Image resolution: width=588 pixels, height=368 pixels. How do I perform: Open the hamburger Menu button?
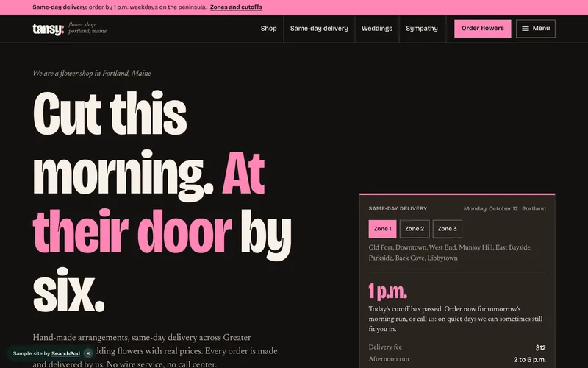(536, 29)
